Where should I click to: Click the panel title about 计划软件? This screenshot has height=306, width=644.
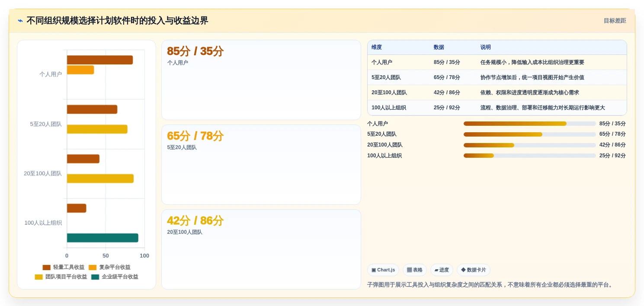(x=117, y=21)
